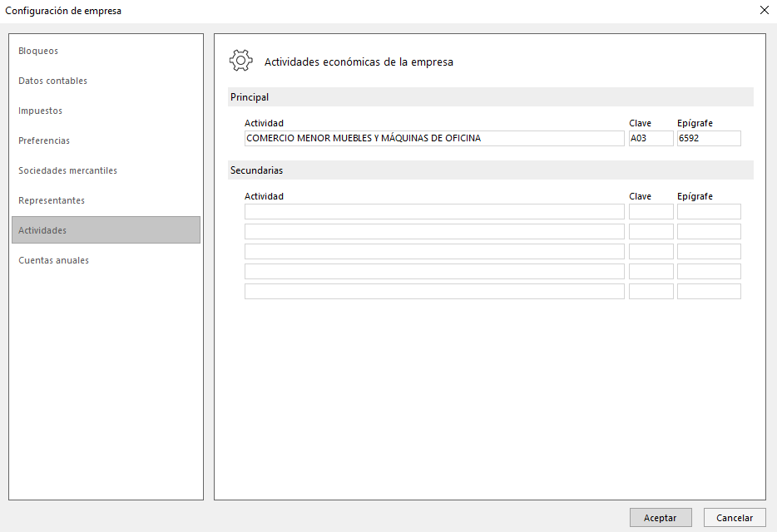Click second secondary Clave field
Viewport: 777px width, 532px height.
point(651,231)
